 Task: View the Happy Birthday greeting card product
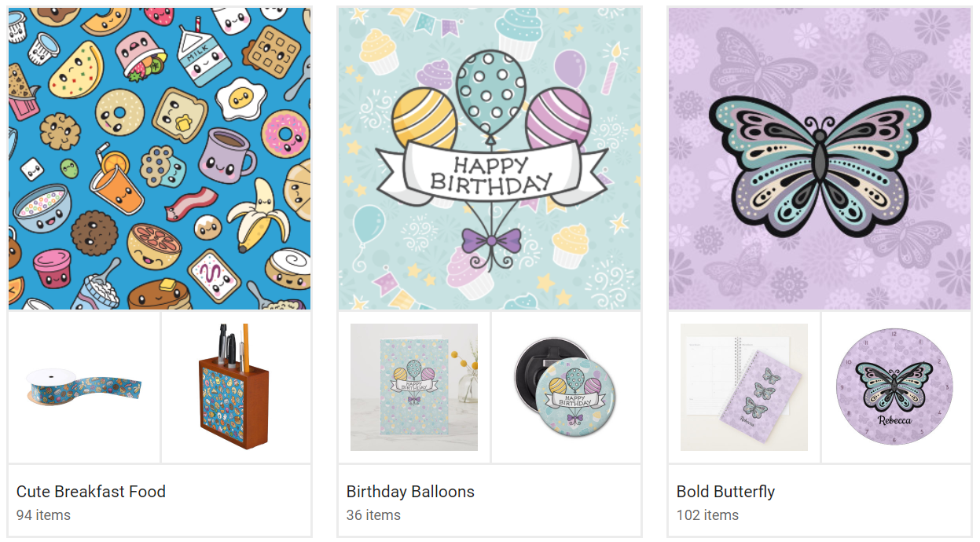pos(414,387)
